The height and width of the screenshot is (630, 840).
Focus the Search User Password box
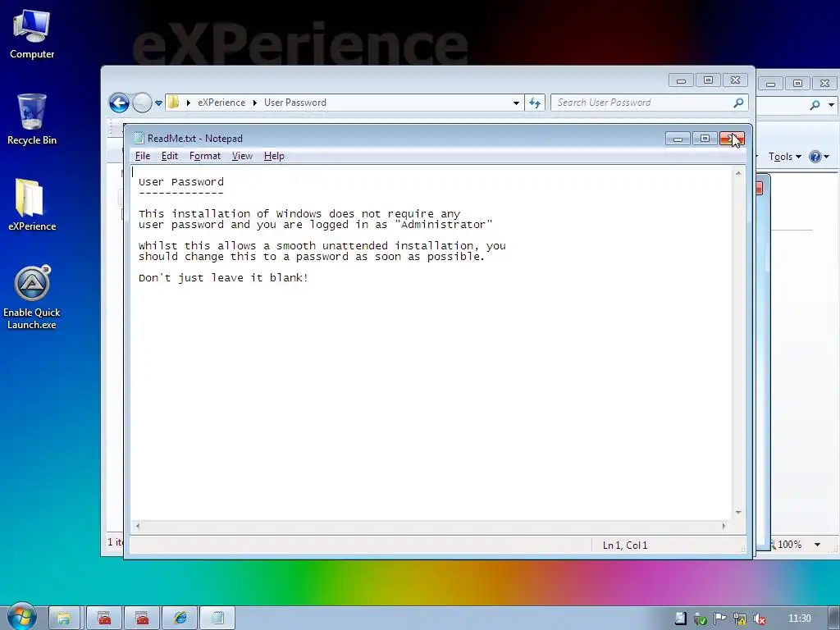(641, 103)
